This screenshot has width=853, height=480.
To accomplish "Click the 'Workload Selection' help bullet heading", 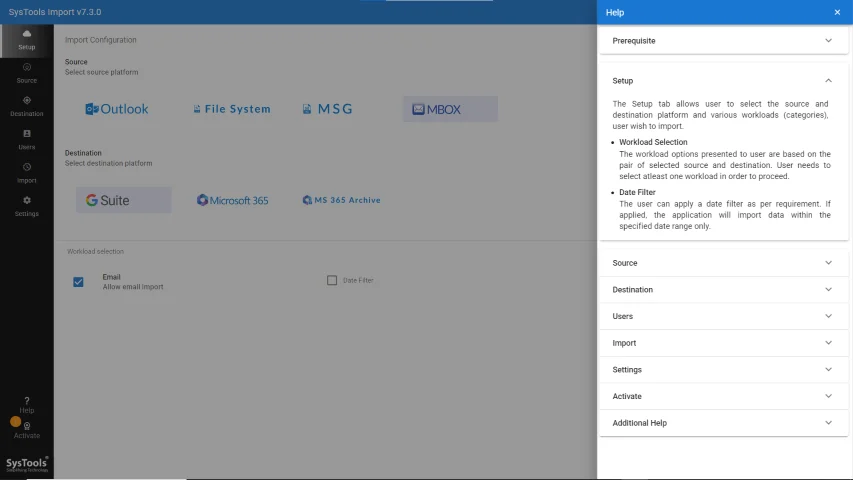I will 653,142.
